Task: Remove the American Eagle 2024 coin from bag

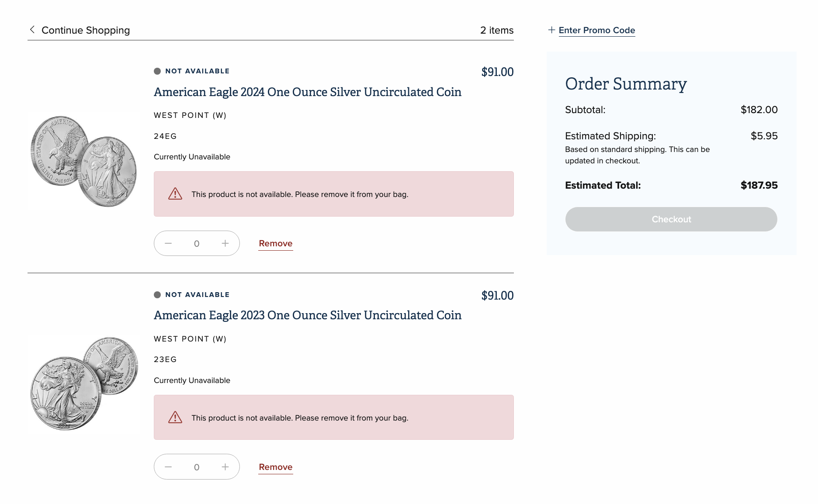Action: pyautogui.click(x=276, y=243)
